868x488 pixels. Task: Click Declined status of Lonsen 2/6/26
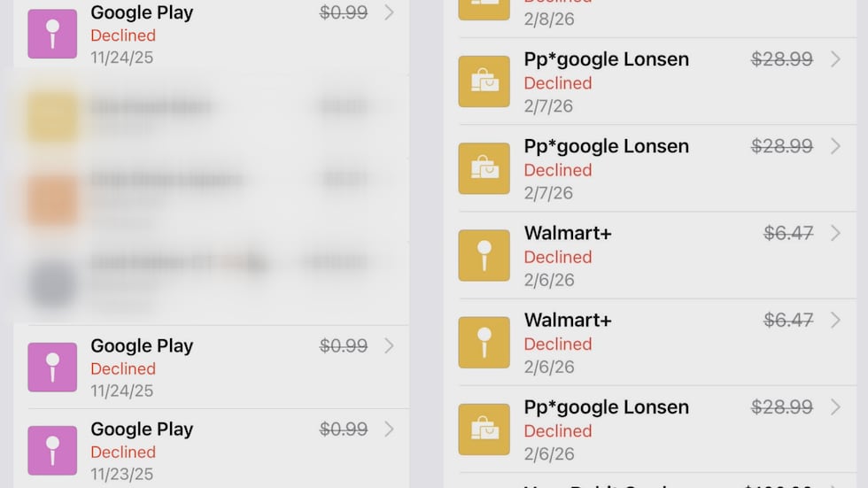click(x=557, y=431)
